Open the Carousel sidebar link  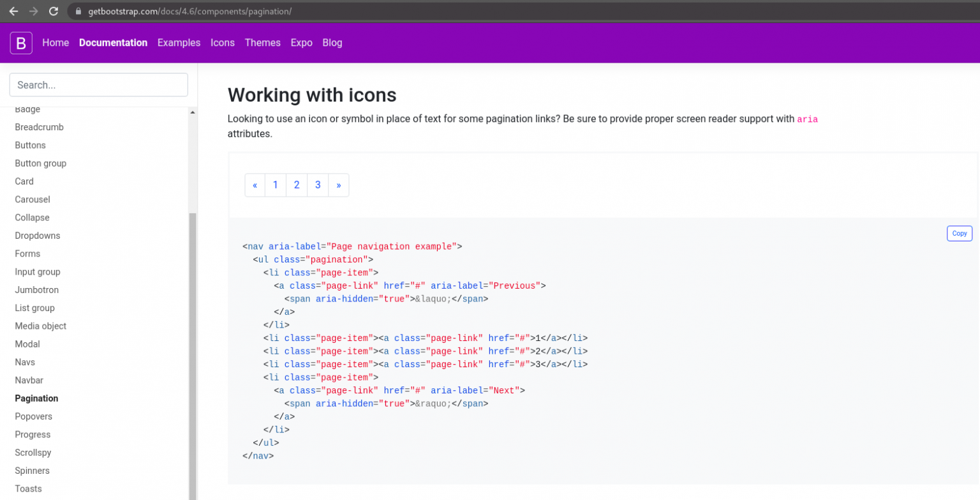[x=33, y=199]
